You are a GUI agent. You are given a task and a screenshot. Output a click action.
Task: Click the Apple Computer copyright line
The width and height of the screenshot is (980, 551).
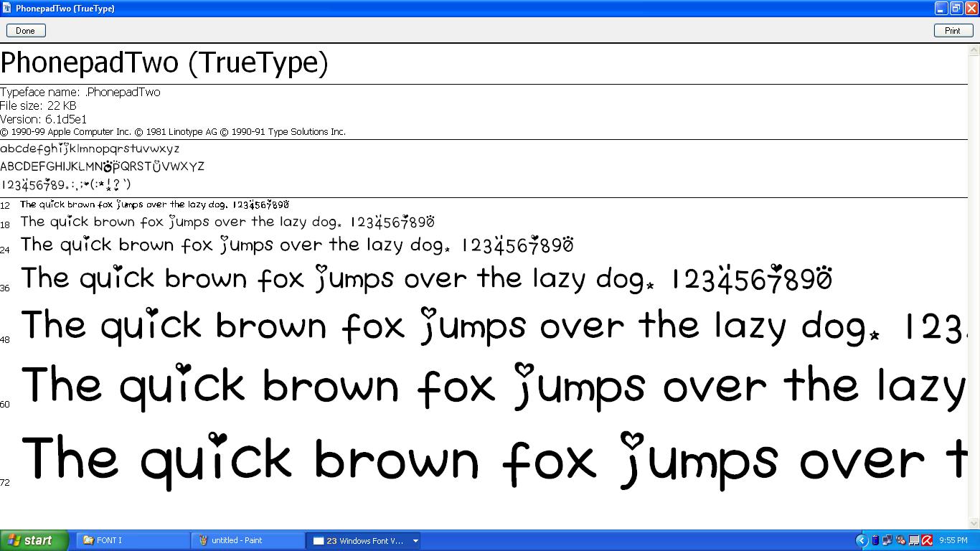(x=173, y=132)
